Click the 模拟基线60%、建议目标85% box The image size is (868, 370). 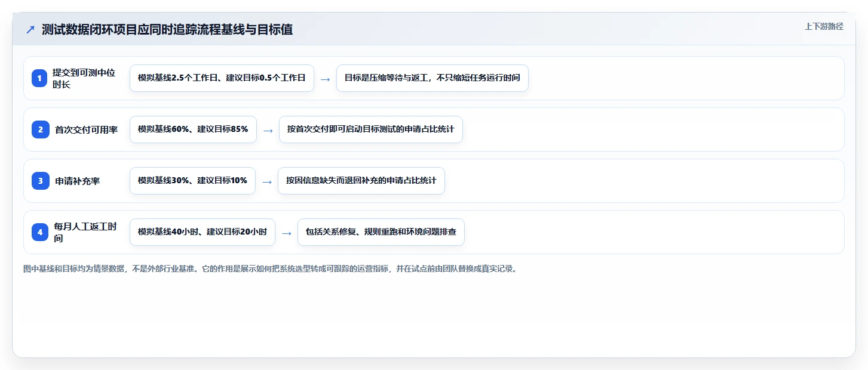pos(193,129)
